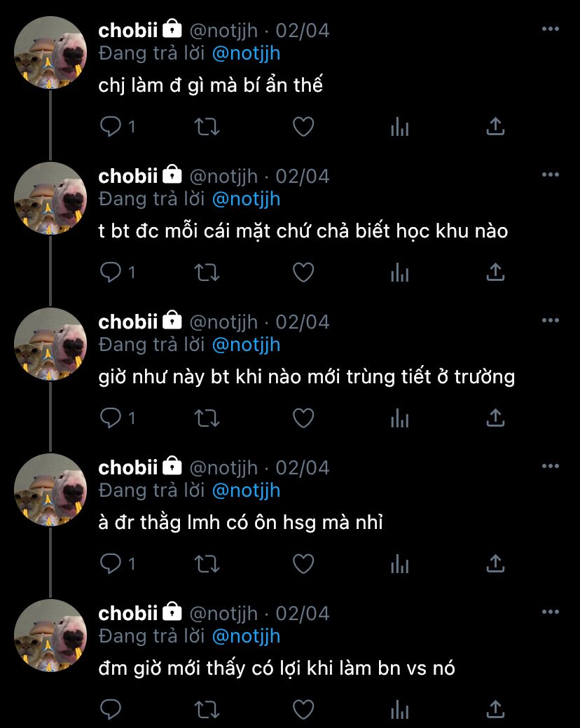Reply to the last tweet "đm giờ mới thấy"
Viewport: 580px width, 728px height.
click(x=111, y=709)
